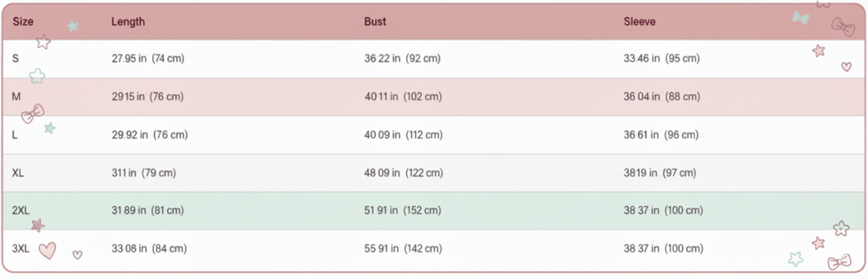Viewport: 868px width, 279px height.
Task: Click the Sleeve column header
Action: pyautogui.click(x=640, y=22)
